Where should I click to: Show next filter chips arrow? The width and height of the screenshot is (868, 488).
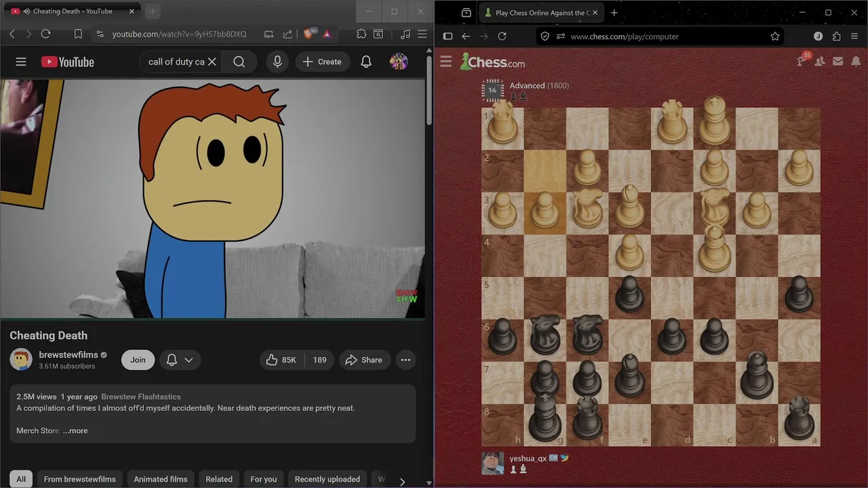402,481
